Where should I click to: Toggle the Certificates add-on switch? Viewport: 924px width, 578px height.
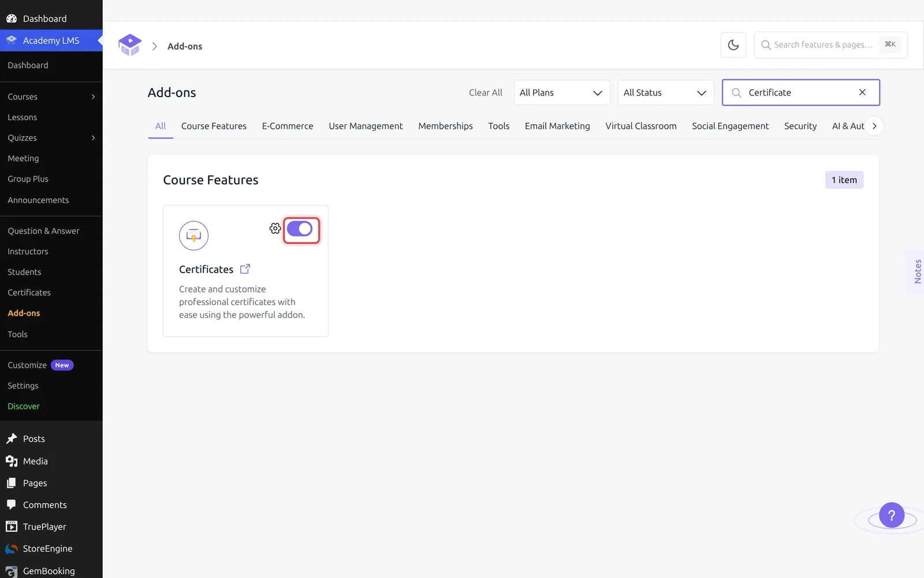[x=300, y=229]
